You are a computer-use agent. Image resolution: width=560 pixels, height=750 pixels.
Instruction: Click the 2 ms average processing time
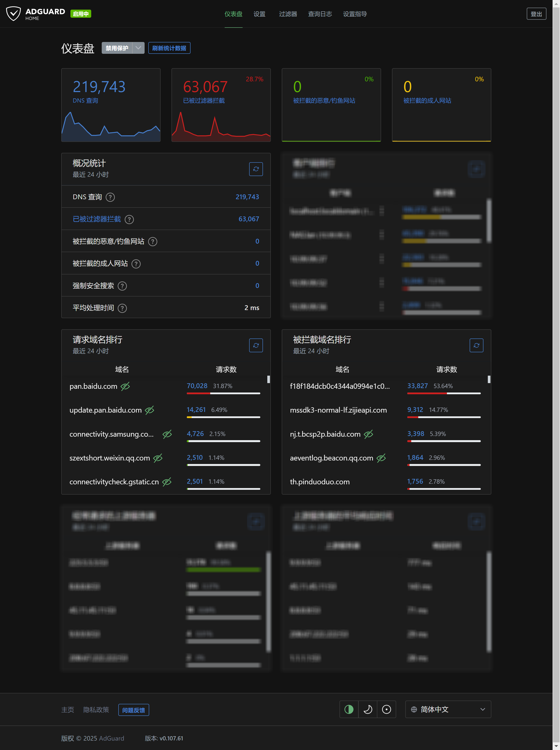coord(252,308)
